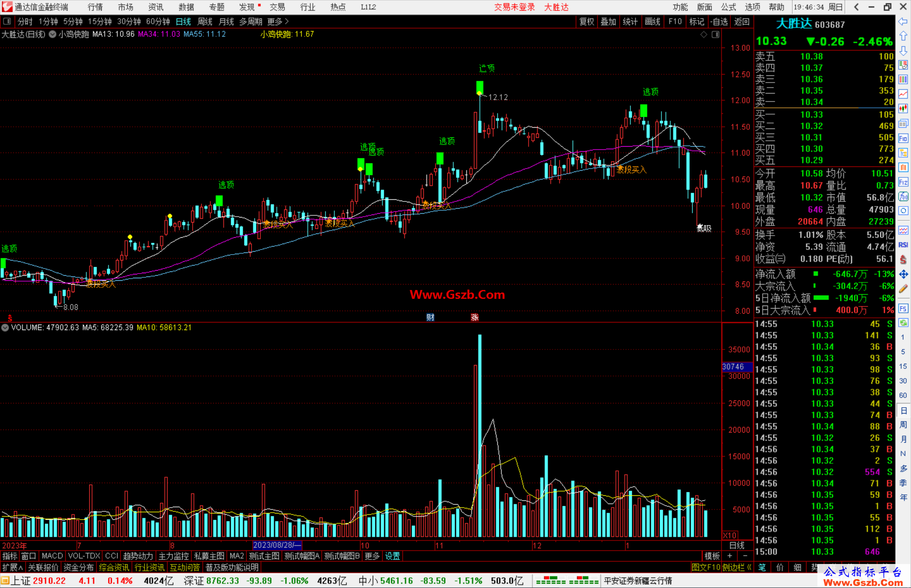Open VOLUME indicator dropdown

[5, 328]
